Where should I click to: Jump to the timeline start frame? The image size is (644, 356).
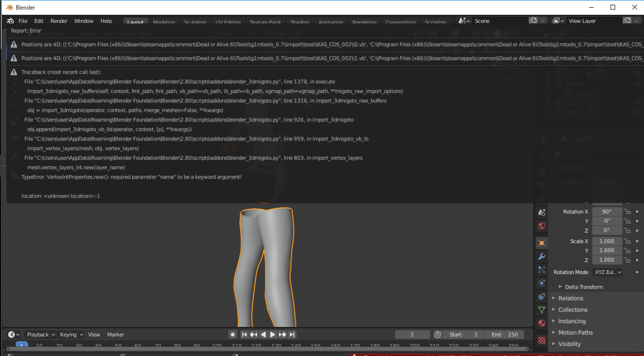(x=244, y=335)
